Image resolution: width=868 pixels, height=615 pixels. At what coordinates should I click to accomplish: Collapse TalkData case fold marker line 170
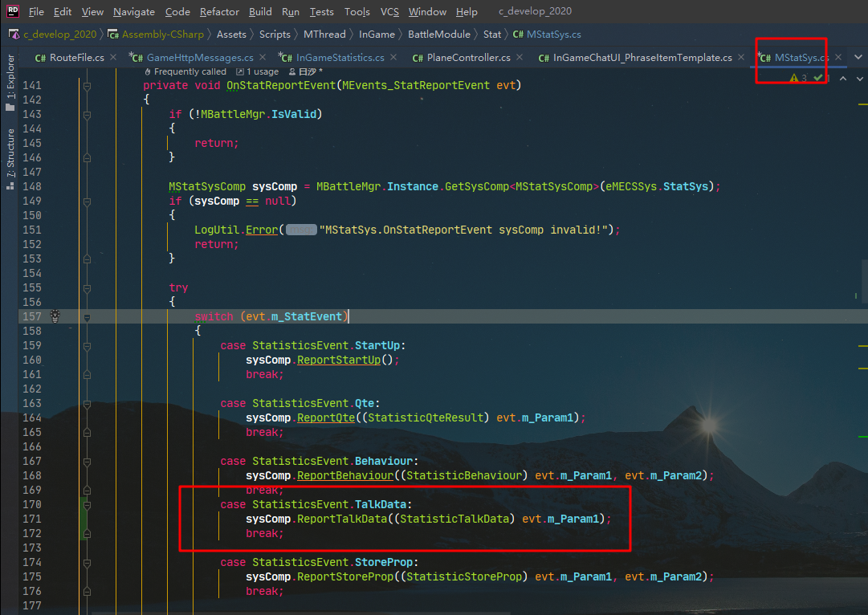(87, 505)
